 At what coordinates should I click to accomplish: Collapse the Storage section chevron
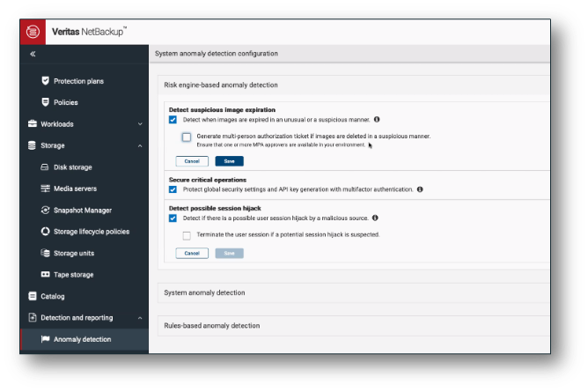[140, 145]
